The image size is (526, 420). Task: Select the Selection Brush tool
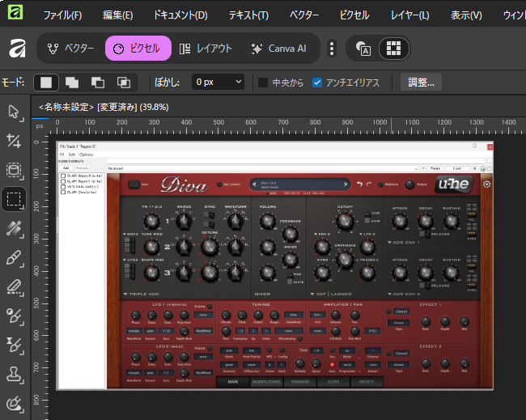14,227
